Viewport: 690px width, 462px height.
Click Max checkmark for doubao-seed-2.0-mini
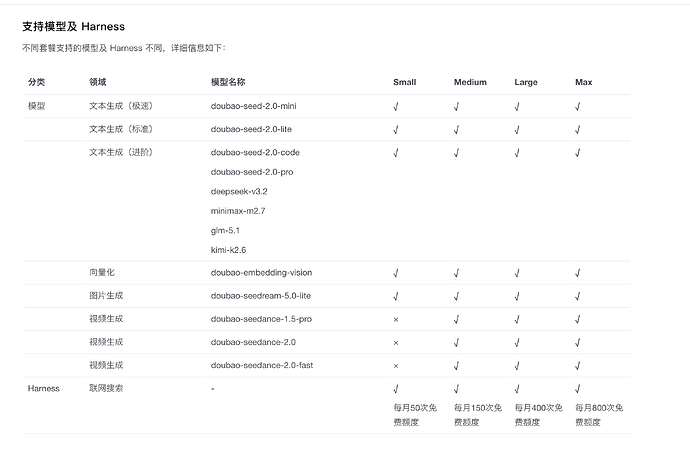pos(578,106)
